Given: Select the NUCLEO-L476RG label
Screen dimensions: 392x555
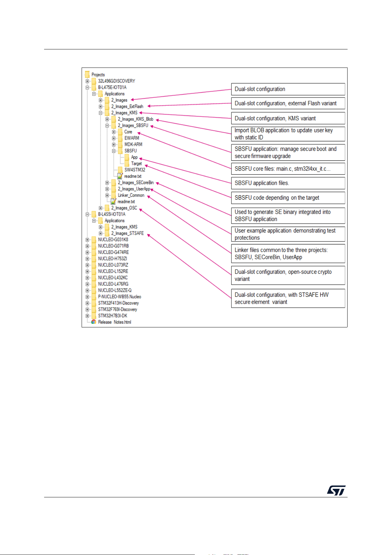Looking at the screenshot, I should tap(113, 284).
